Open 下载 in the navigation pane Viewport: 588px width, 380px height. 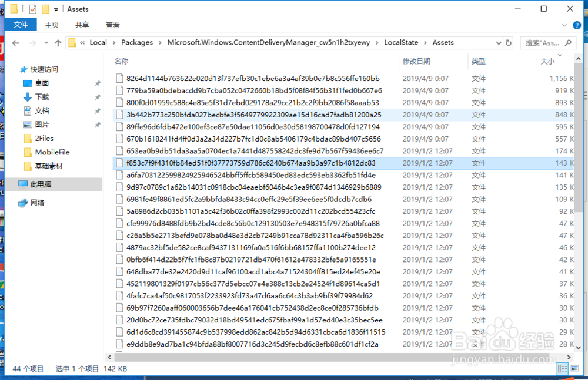click(42, 97)
